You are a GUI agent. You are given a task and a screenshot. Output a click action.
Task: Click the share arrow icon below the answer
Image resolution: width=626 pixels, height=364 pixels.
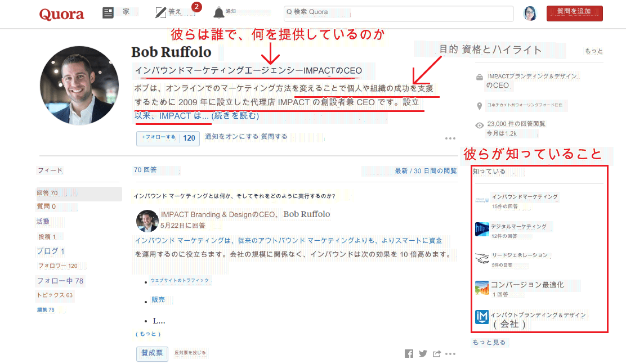point(436,353)
